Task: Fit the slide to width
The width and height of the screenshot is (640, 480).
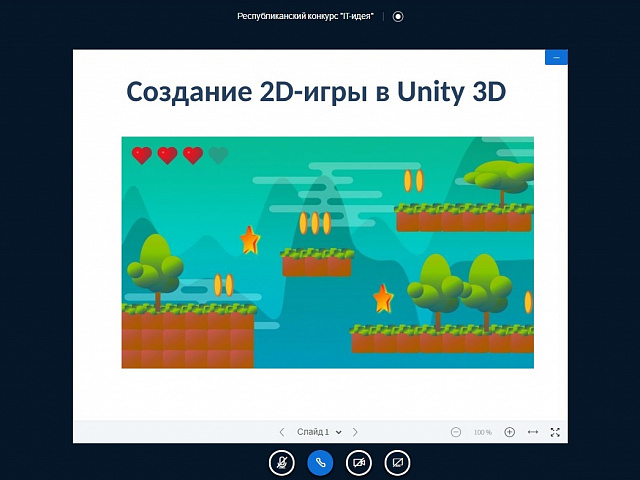Action: coord(533,432)
